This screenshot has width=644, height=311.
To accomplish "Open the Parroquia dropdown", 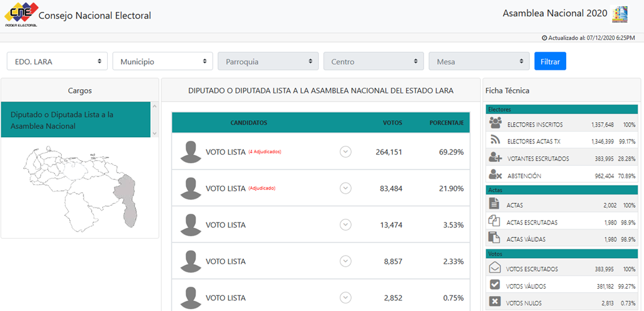I will [x=268, y=61].
